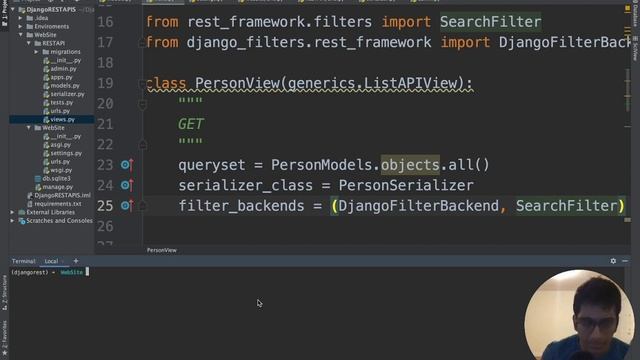Open urls.py inside the RESTAPI folder
This screenshot has width=640, height=360.
[x=60, y=111]
